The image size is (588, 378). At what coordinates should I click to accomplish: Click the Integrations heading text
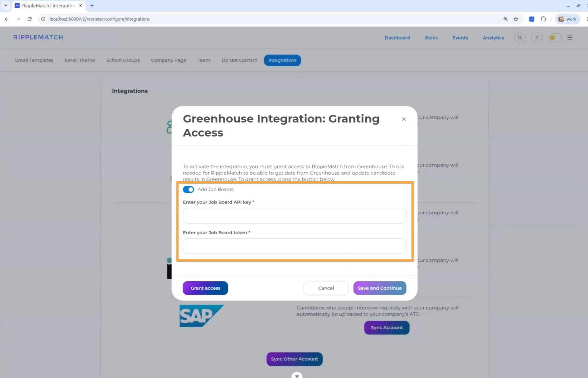pos(130,91)
